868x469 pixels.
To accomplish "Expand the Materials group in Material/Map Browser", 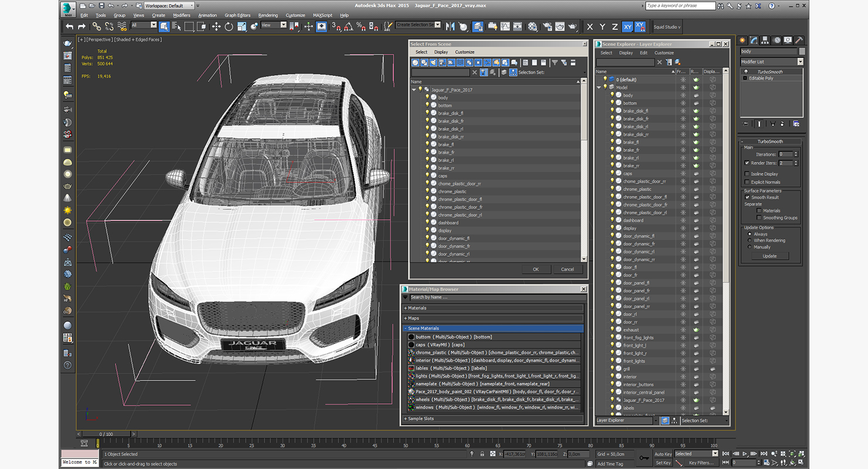I will pyautogui.click(x=493, y=308).
